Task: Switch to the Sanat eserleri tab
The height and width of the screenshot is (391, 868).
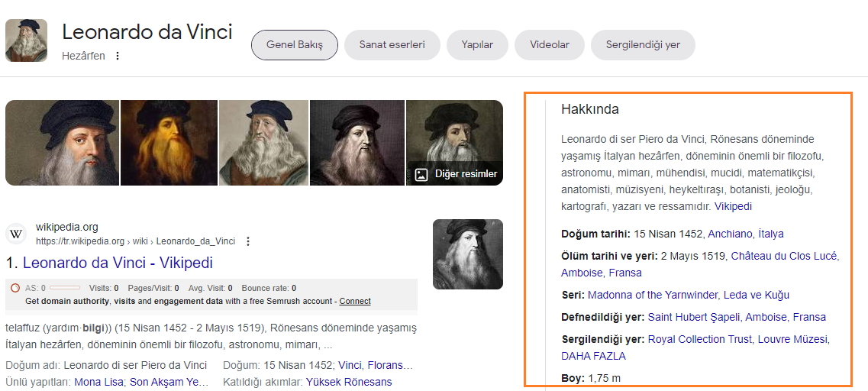Action: (x=392, y=45)
